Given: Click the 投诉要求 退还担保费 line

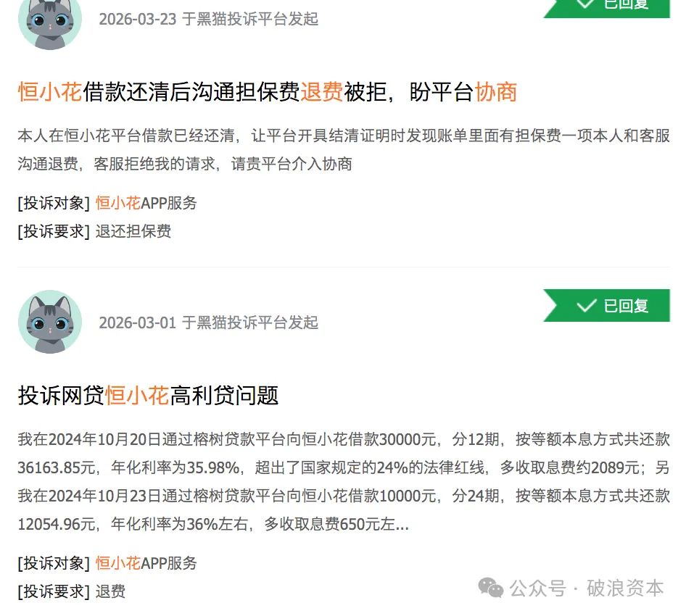Looking at the screenshot, I should [x=94, y=231].
